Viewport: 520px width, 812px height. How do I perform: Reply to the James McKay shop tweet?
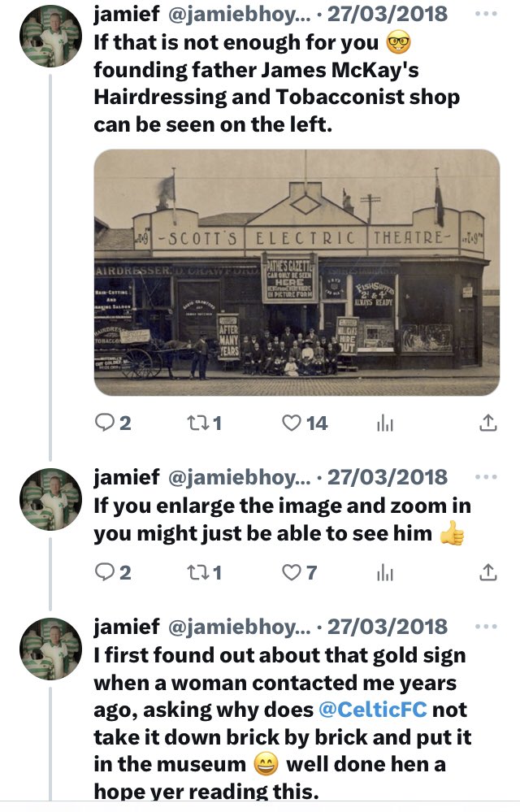pos(113,423)
